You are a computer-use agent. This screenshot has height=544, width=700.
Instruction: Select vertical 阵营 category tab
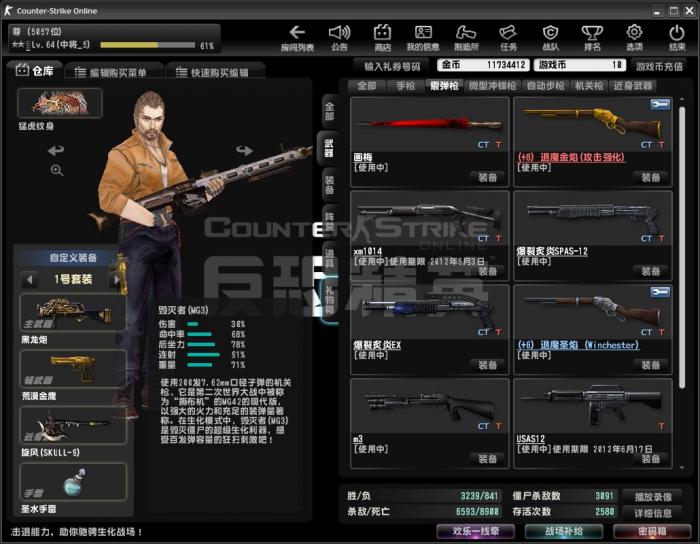(x=329, y=222)
